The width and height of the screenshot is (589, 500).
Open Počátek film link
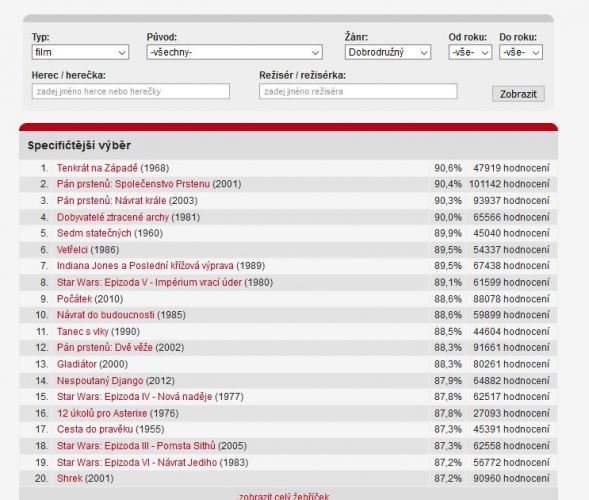pyautogui.click(x=74, y=299)
